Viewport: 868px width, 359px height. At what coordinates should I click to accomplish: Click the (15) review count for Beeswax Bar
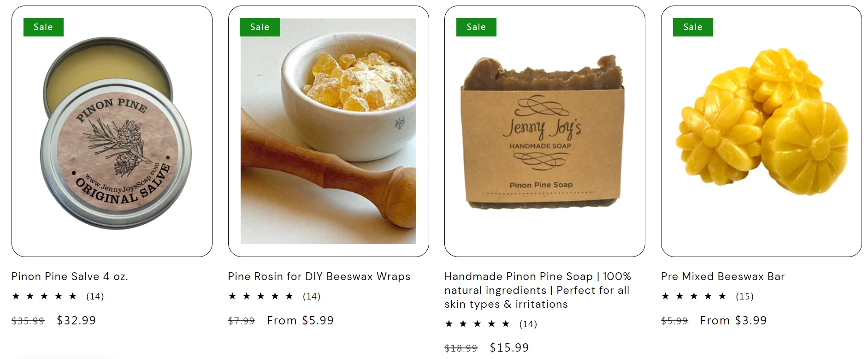(744, 296)
